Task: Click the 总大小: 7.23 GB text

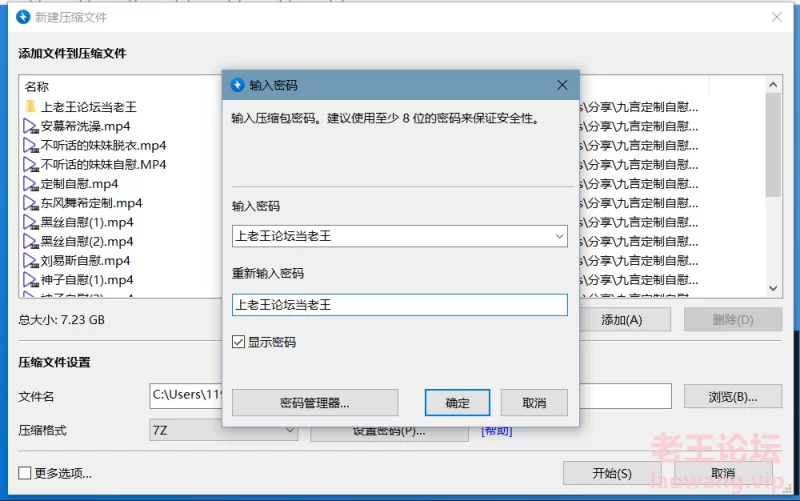Action: (x=62, y=320)
